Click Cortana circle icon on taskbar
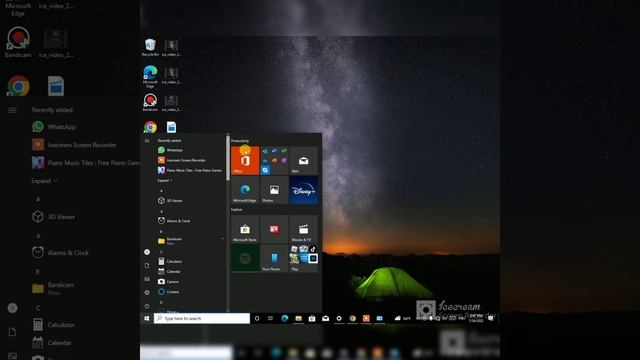 257,318
